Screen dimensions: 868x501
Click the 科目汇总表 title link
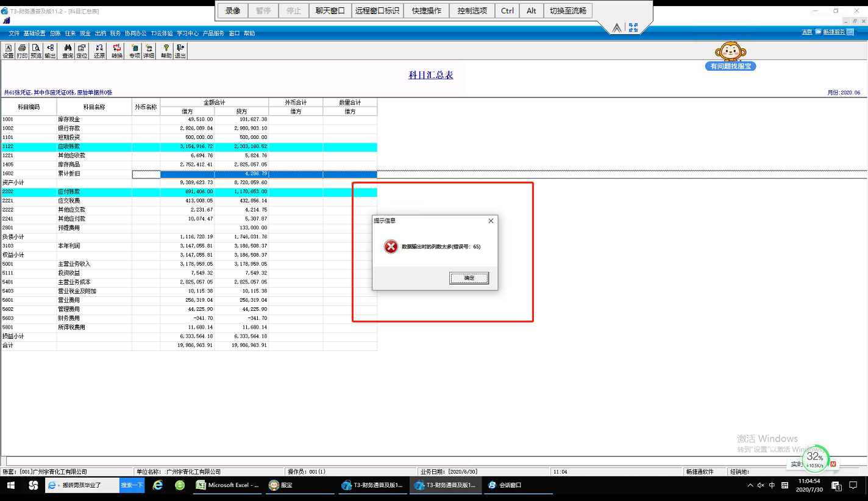pos(431,76)
